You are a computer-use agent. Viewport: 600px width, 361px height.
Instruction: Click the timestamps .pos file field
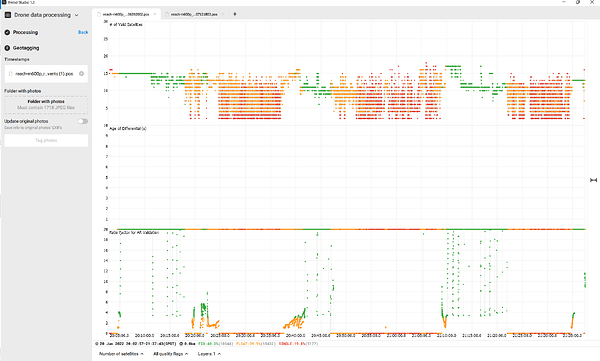pos(46,74)
